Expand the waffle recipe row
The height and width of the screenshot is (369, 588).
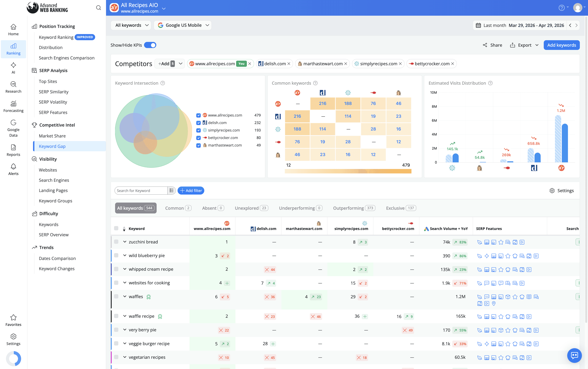click(125, 316)
